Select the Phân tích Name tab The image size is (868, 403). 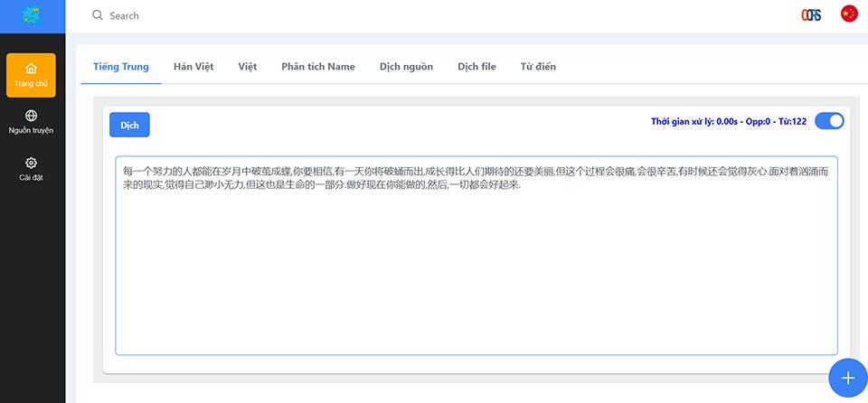(317, 67)
